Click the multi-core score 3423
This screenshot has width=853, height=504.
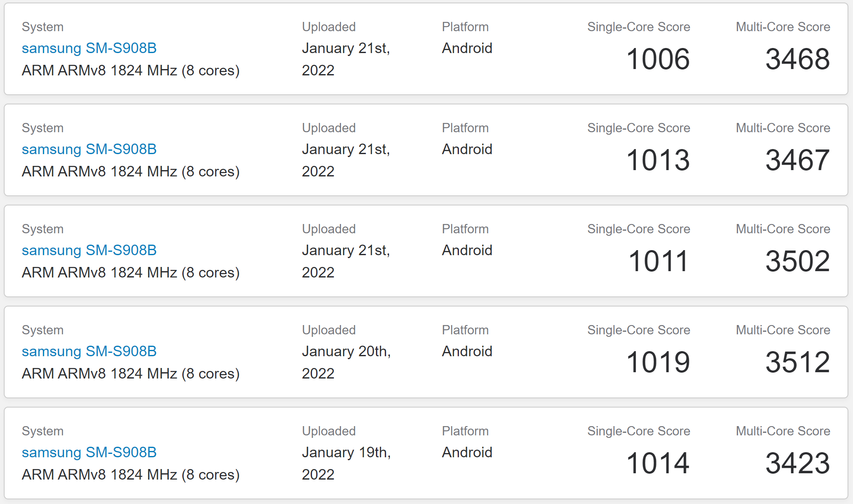click(x=797, y=463)
